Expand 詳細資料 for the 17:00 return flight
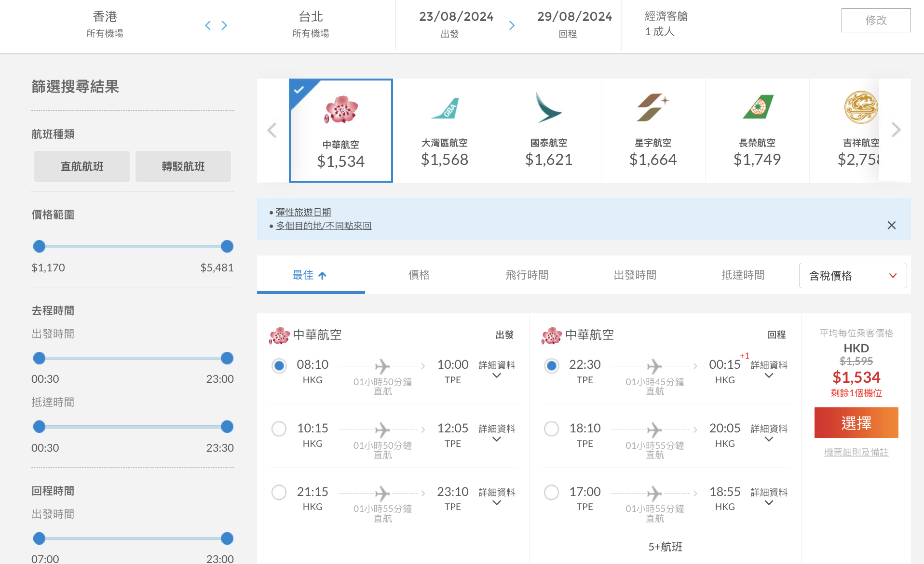The height and width of the screenshot is (564, 924). [769, 497]
